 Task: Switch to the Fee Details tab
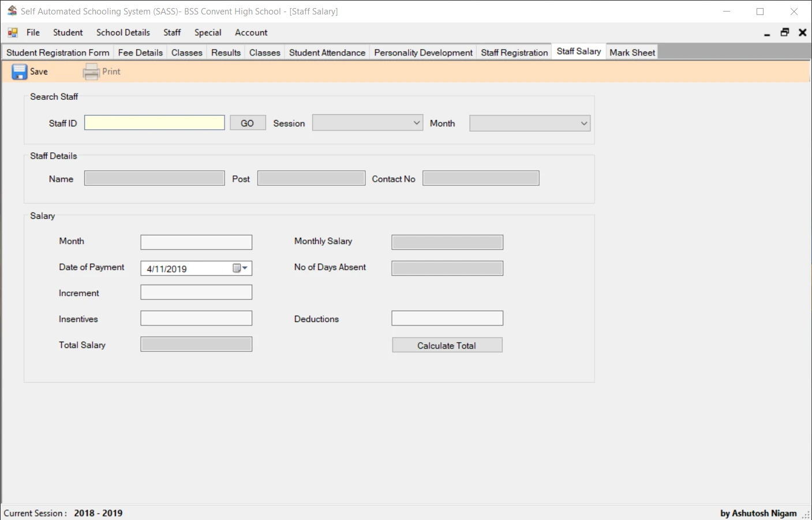tap(140, 52)
